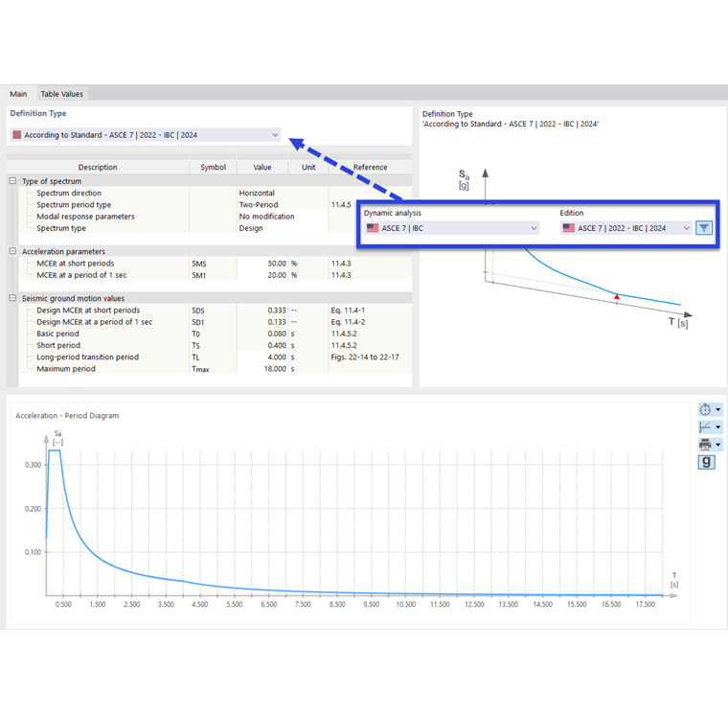
Task: Collapse the Acceleration parameters group
Action: pos(12,251)
